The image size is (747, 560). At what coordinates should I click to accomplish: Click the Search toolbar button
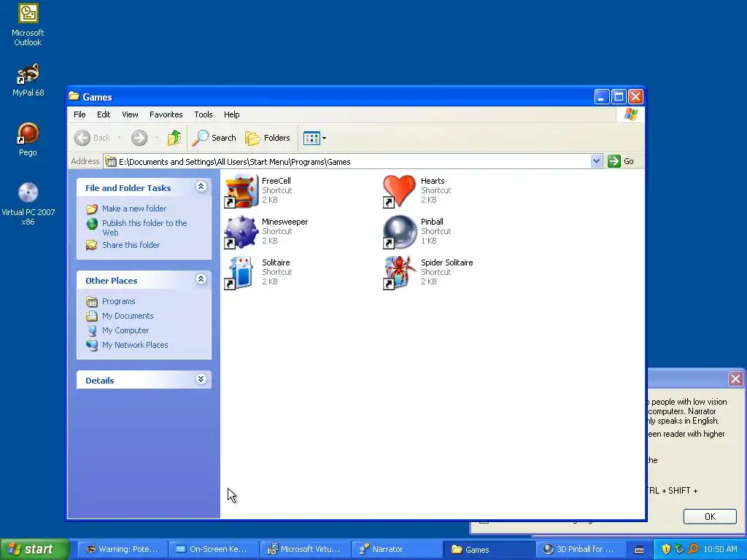coord(214,138)
